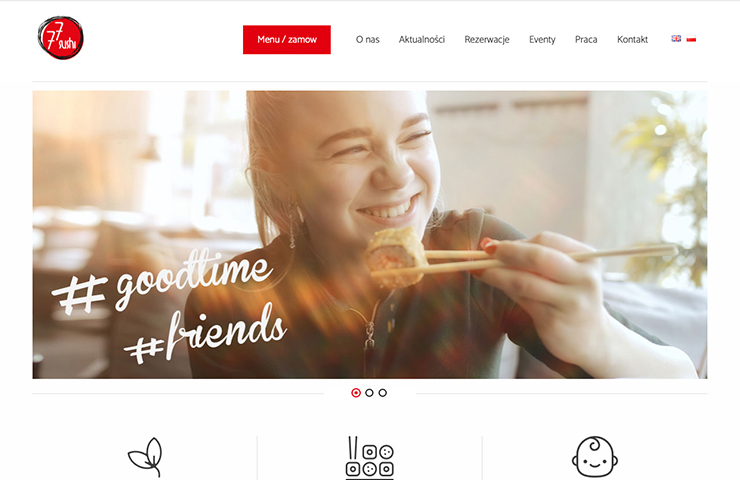
Task: Navigate to the Eventy section
Action: [x=542, y=40]
